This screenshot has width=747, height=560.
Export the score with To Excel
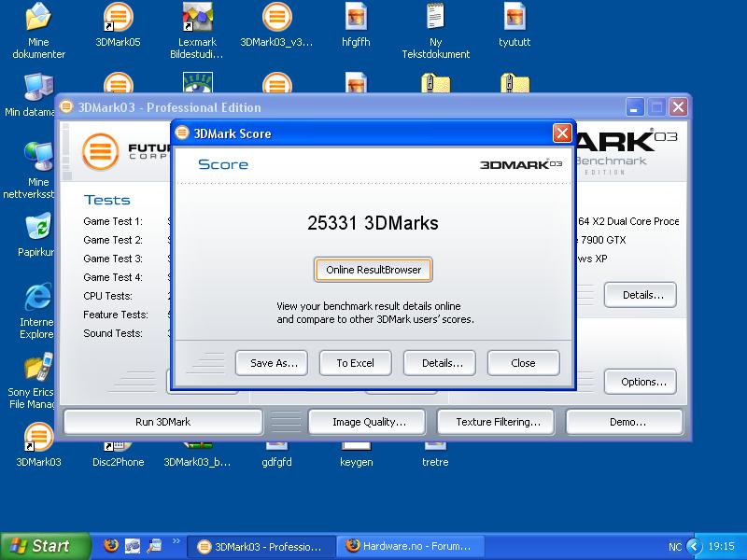[x=356, y=363]
